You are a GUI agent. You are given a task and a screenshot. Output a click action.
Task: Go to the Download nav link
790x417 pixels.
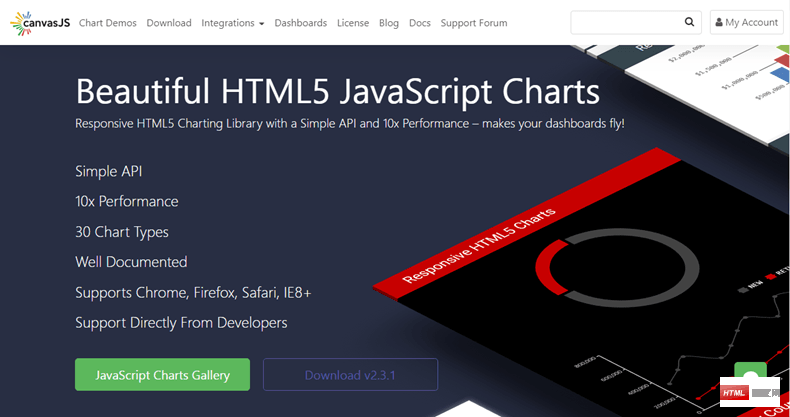click(x=169, y=23)
